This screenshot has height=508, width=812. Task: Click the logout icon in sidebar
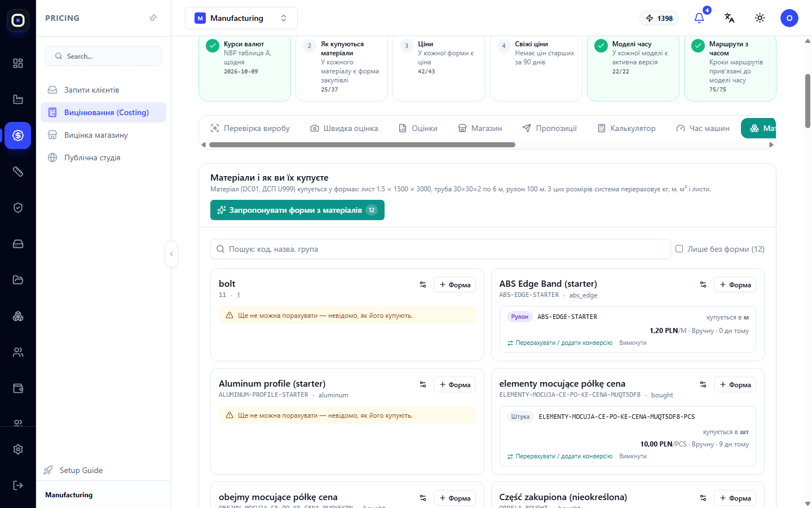[x=18, y=485]
